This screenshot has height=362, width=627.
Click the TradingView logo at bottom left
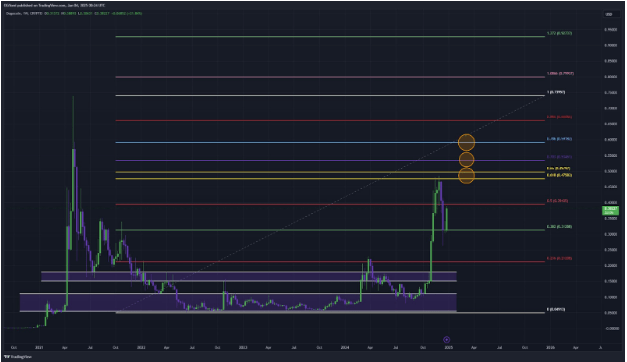(x=18, y=356)
